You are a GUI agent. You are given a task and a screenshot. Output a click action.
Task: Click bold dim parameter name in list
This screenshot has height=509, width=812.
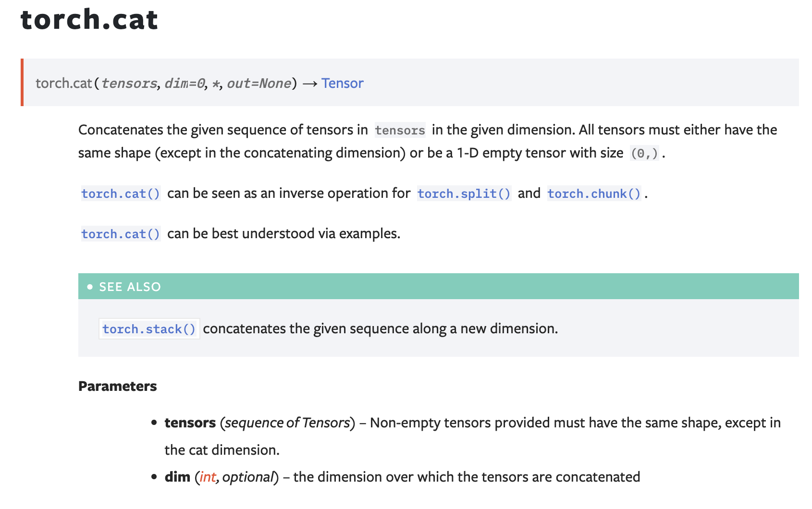[x=177, y=477]
